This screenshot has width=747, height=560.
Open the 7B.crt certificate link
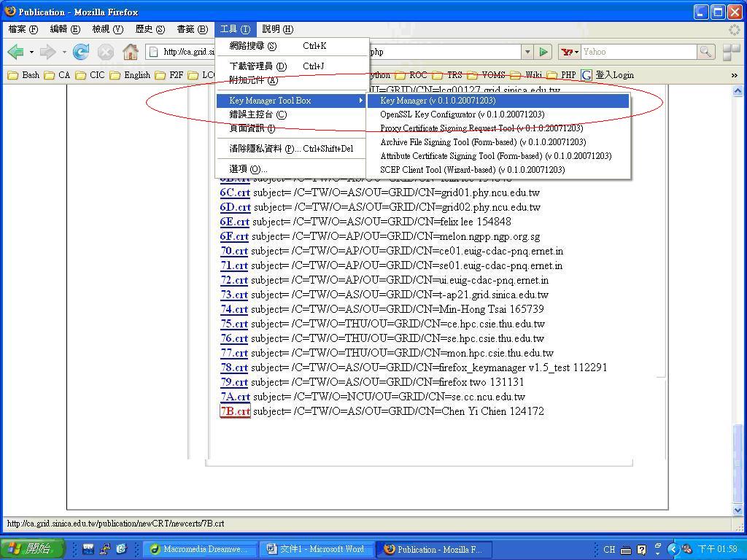235,411
